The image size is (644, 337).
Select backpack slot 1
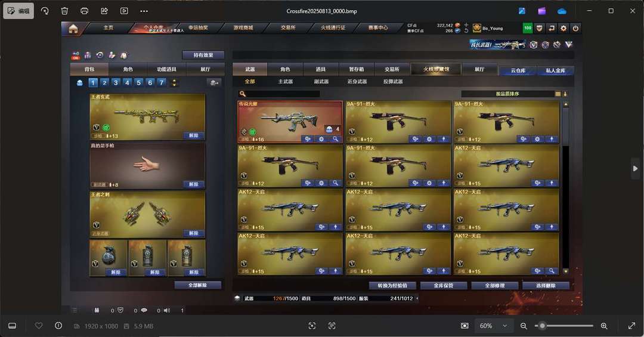pyautogui.click(x=93, y=82)
